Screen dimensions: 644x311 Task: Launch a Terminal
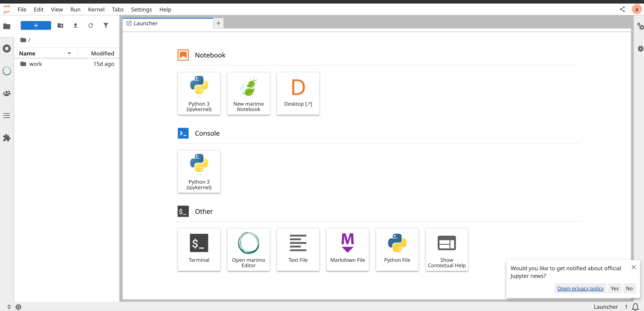click(x=199, y=250)
